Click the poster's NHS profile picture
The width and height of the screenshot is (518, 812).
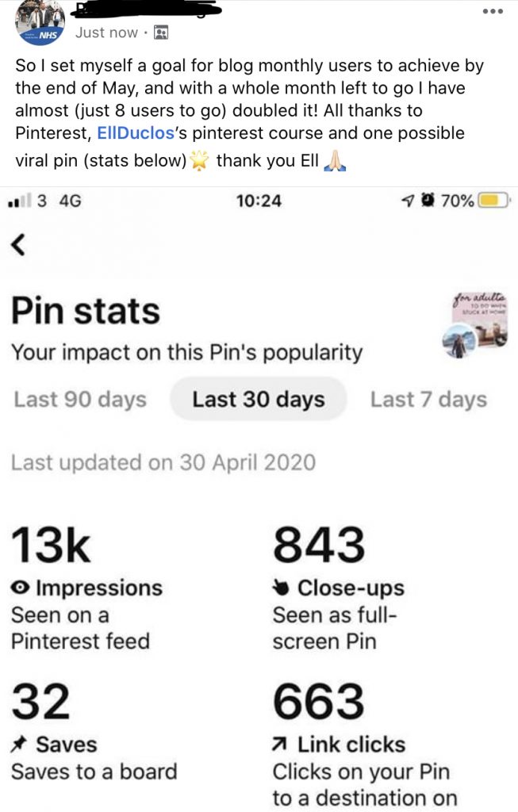click(40, 23)
